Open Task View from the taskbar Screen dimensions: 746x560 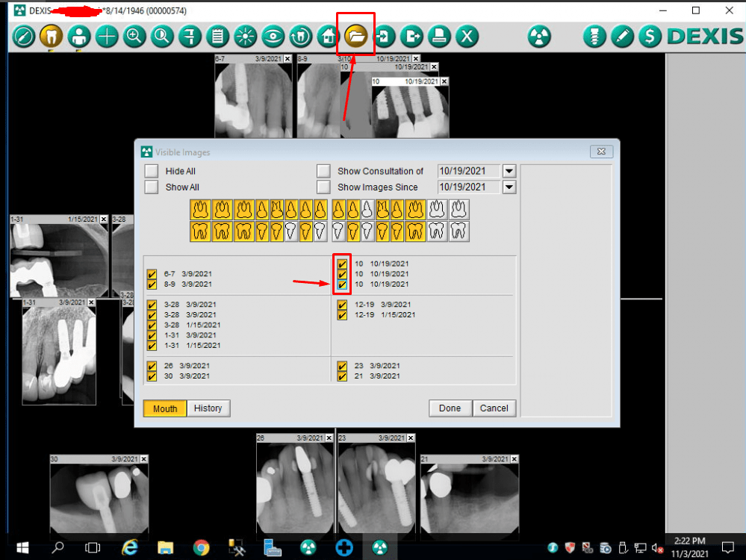(x=93, y=547)
